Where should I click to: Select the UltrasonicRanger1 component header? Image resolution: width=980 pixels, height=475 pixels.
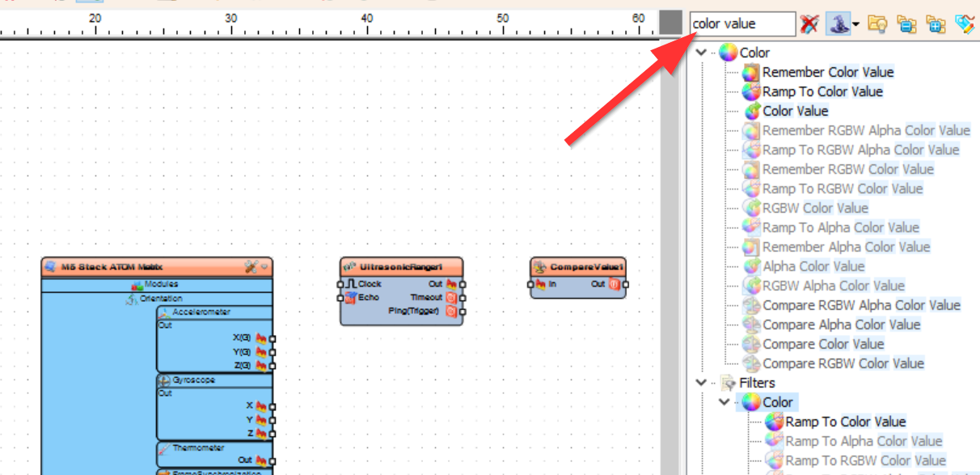click(x=402, y=267)
